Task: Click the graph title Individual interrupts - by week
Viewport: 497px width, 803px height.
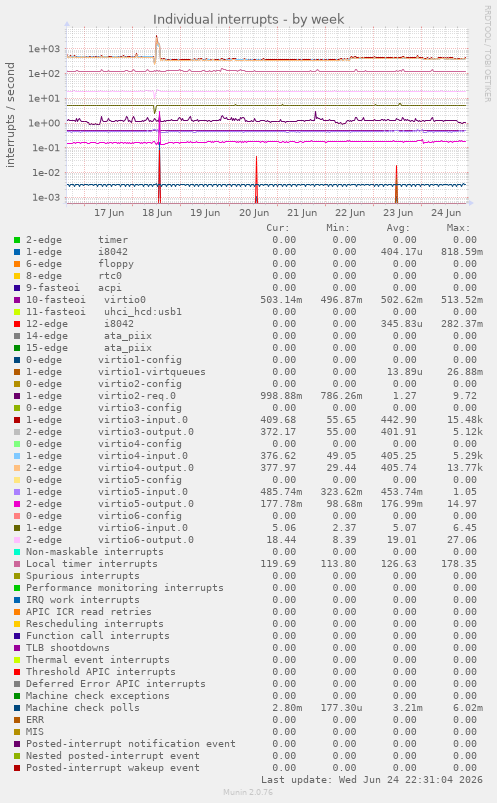Action: coord(248,19)
